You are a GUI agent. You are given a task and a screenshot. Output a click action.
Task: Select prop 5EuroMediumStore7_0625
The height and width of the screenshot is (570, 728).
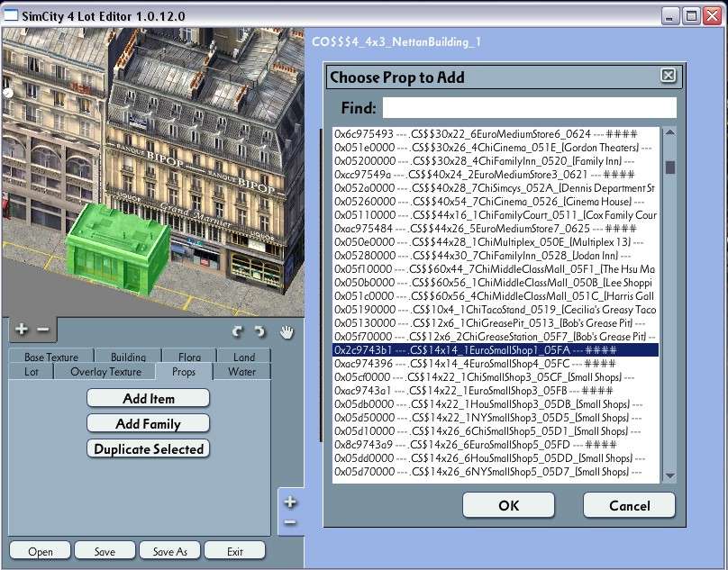[496, 229]
